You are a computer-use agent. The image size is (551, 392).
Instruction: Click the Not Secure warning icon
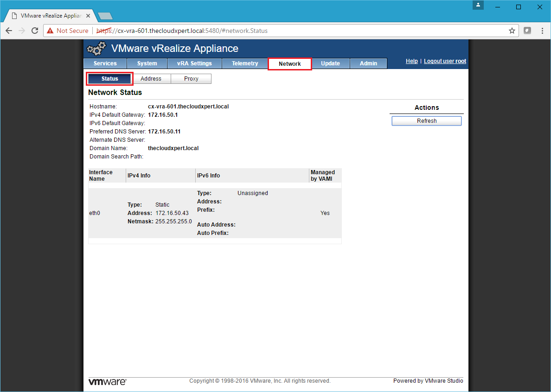[x=50, y=31]
